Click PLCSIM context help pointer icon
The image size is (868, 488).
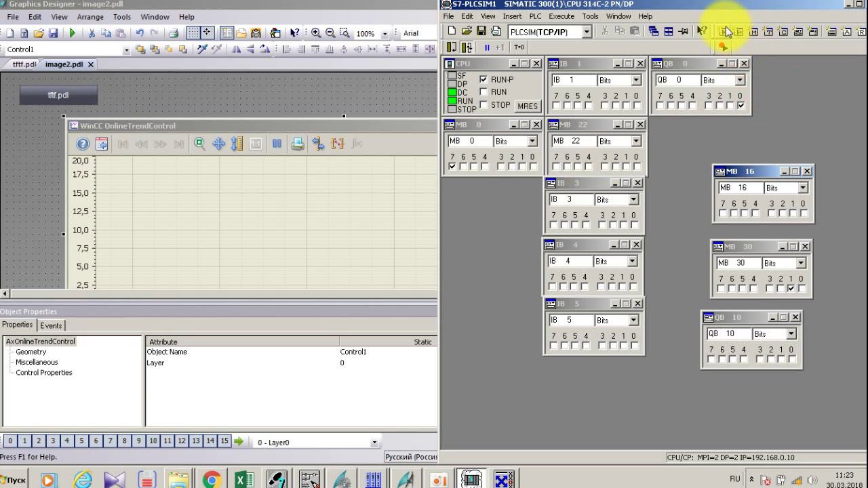[x=703, y=31]
